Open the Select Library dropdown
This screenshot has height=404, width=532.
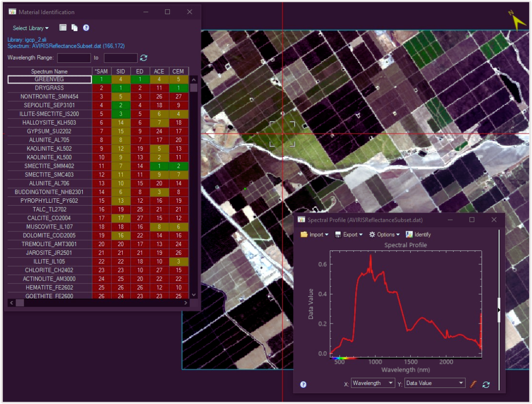[x=31, y=28]
